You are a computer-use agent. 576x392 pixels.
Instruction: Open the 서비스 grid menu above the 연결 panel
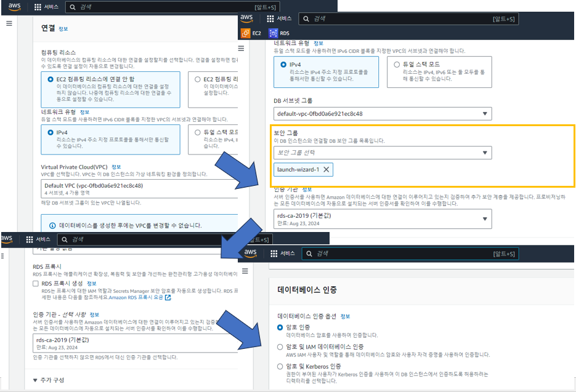point(46,7)
